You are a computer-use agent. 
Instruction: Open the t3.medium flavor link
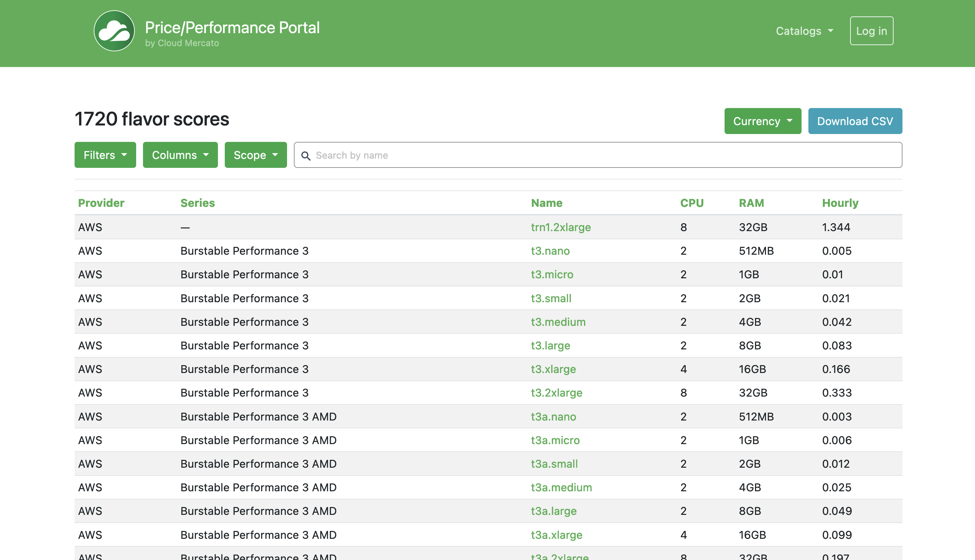coord(558,321)
